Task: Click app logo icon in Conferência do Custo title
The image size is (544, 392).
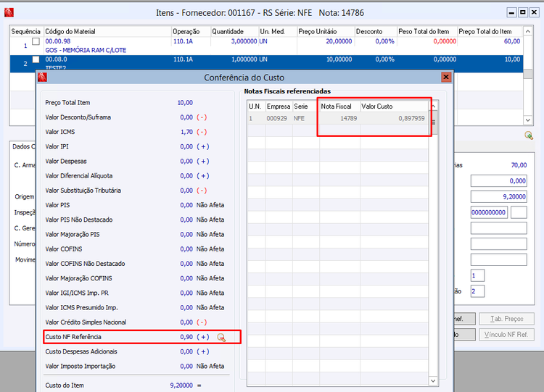Action: 43,77
